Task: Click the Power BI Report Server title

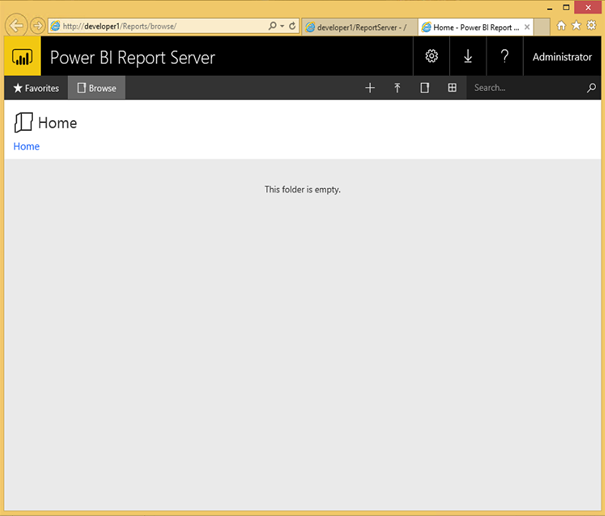Action: (132, 58)
